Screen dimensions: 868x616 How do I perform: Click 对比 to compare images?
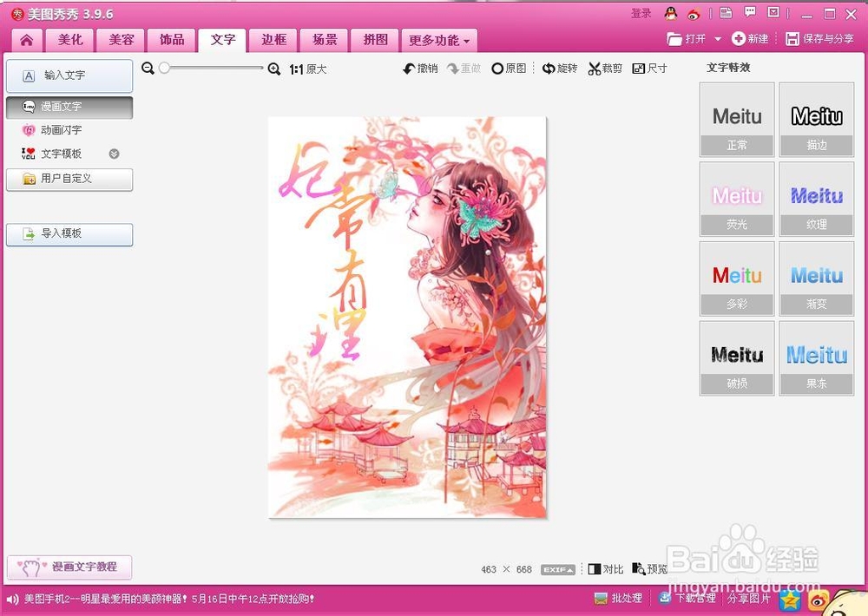(606, 569)
